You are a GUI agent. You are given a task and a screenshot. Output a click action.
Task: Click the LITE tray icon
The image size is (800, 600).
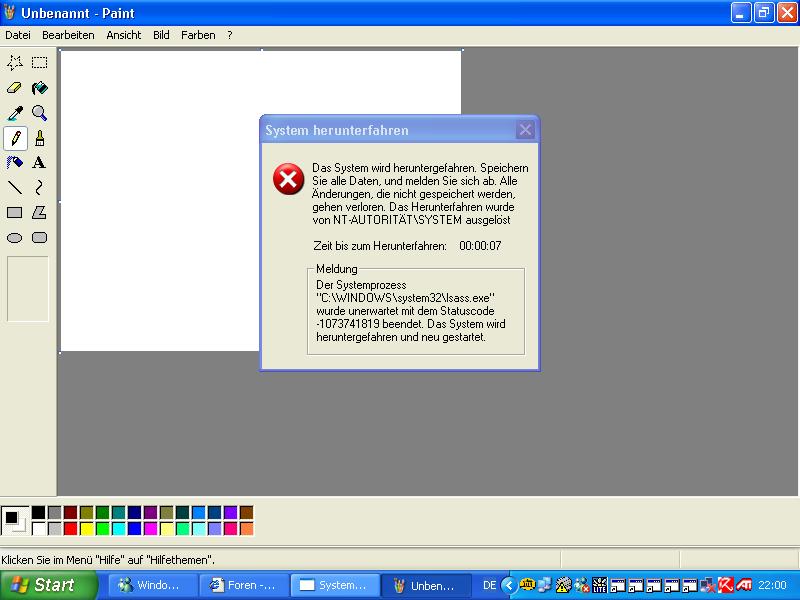click(599, 585)
